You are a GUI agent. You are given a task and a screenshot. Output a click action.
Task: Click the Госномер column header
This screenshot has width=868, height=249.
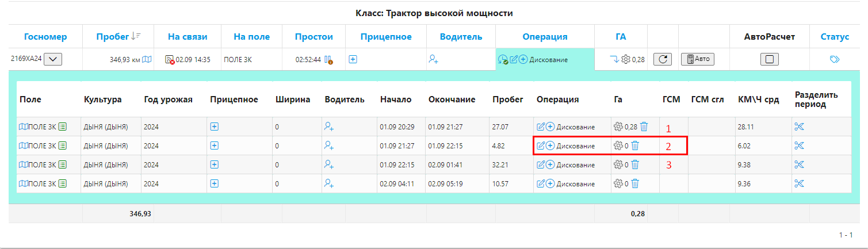pos(45,37)
